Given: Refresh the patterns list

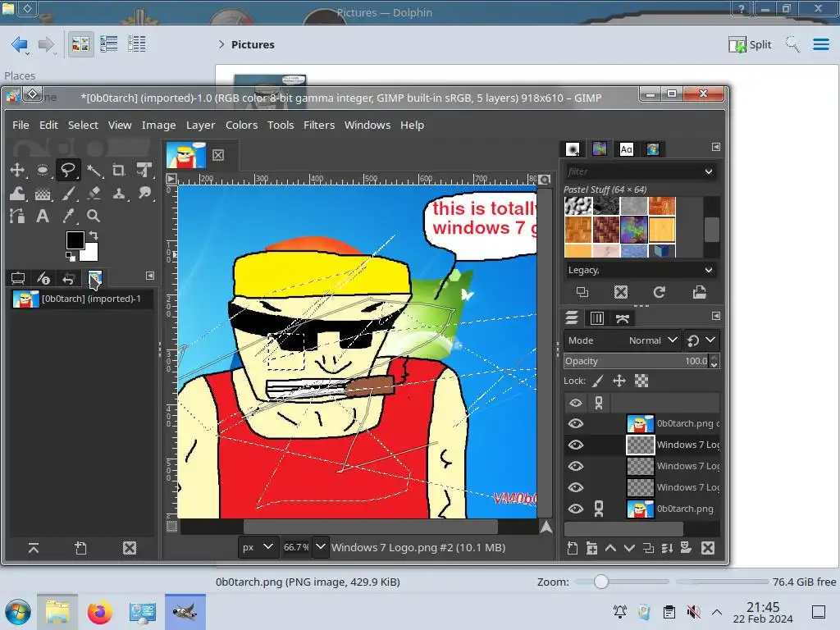Looking at the screenshot, I should click(660, 292).
